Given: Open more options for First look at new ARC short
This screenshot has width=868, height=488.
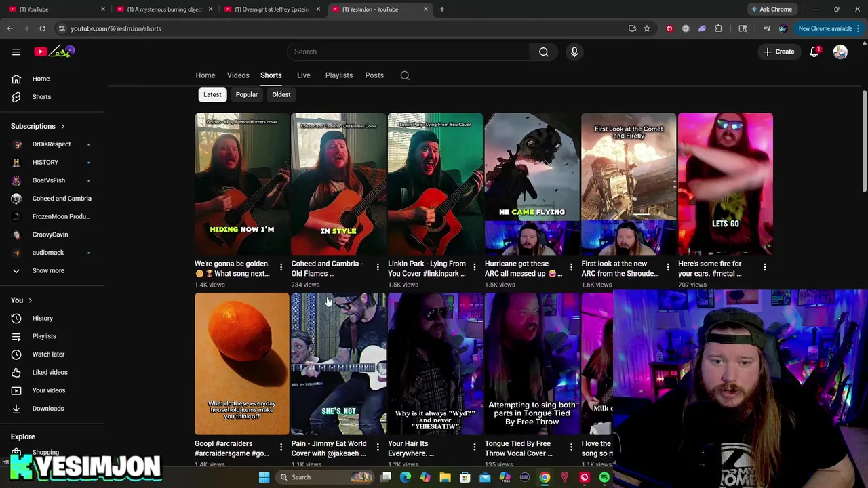Looking at the screenshot, I should [x=668, y=267].
